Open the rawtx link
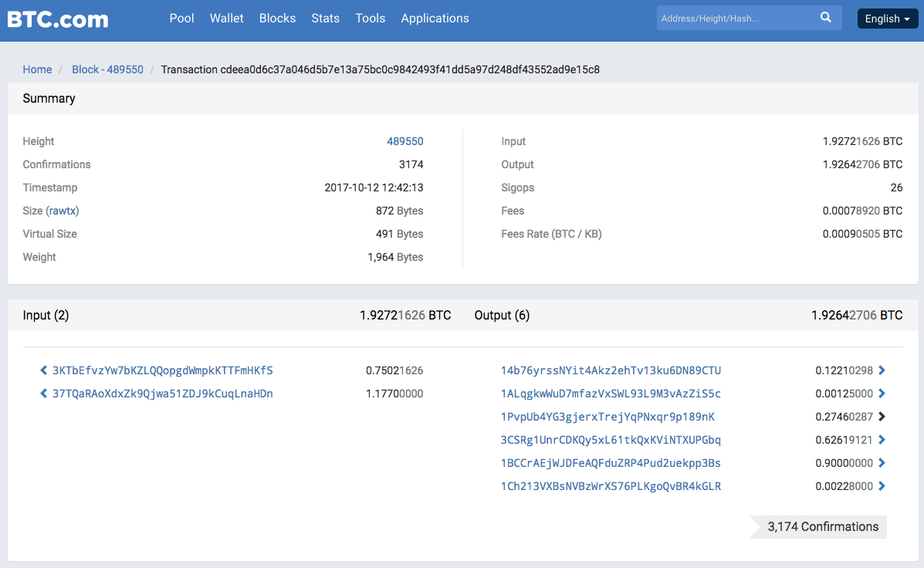 pos(64,211)
